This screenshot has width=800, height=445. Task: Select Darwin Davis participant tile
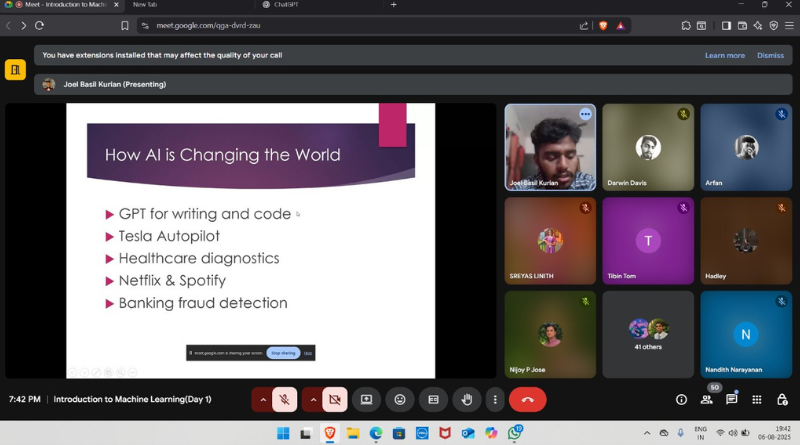tap(648, 147)
